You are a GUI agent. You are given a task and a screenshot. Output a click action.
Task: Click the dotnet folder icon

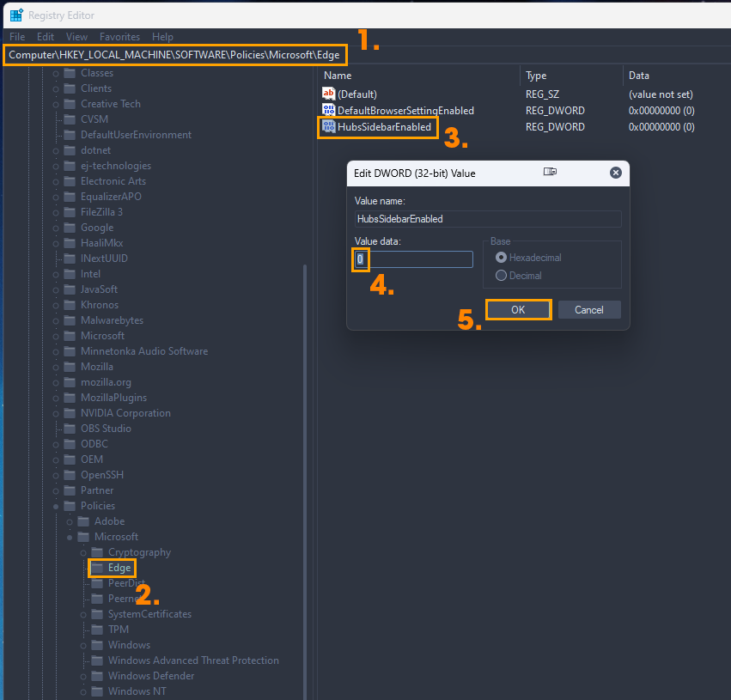(70, 150)
